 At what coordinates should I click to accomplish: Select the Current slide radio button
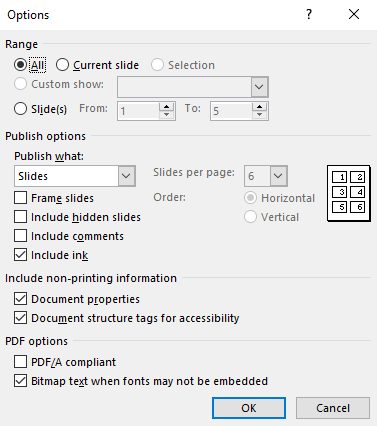pos(62,65)
